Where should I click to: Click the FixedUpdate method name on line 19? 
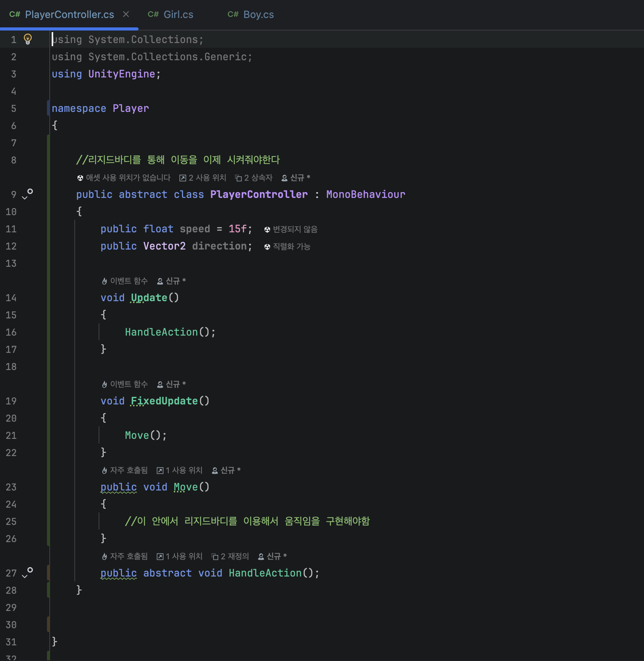point(164,401)
